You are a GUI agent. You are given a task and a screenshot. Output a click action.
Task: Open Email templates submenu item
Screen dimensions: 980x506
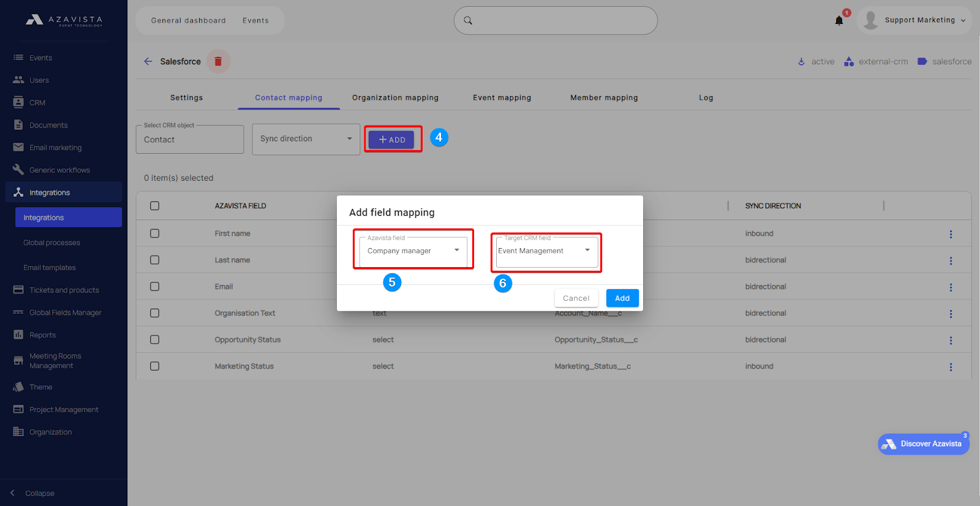50,268
